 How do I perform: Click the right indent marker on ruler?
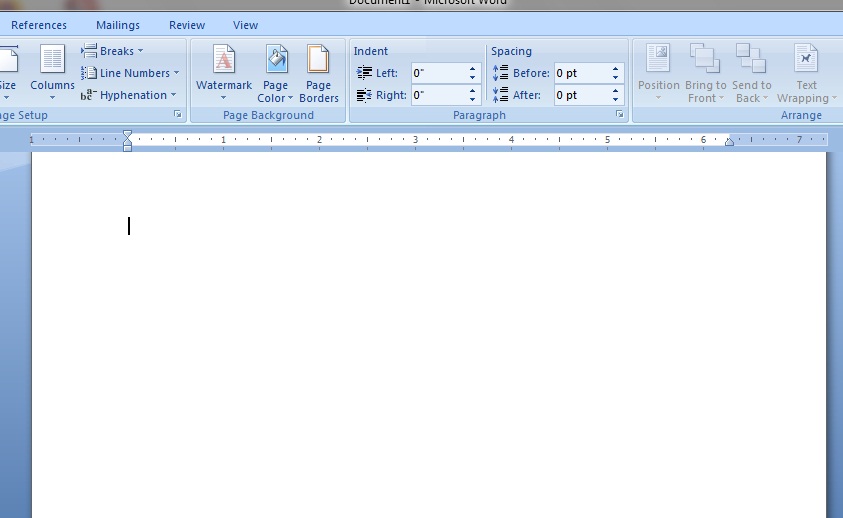(729, 142)
